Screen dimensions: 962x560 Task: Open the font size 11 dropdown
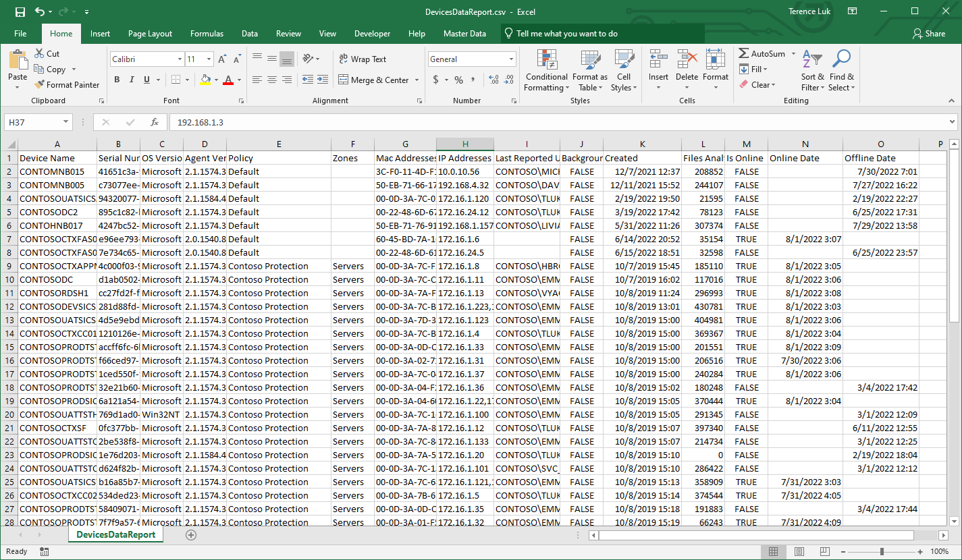click(x=209, y=59)
